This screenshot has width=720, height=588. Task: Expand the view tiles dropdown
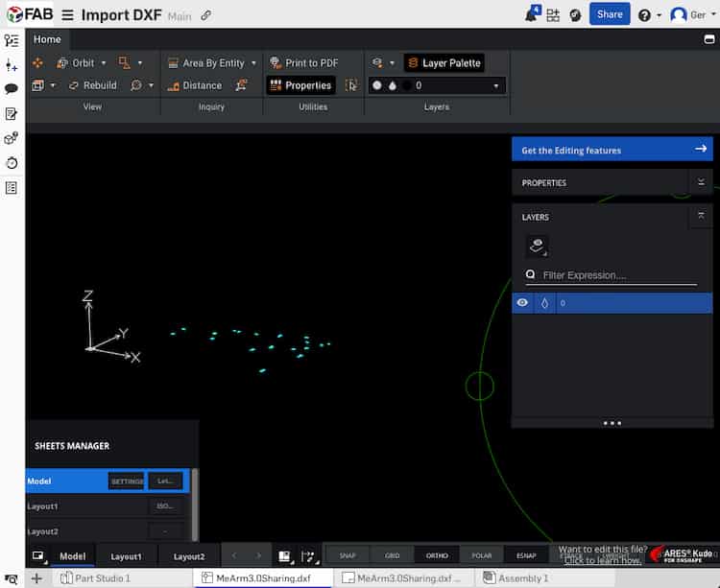click(53, 85)
